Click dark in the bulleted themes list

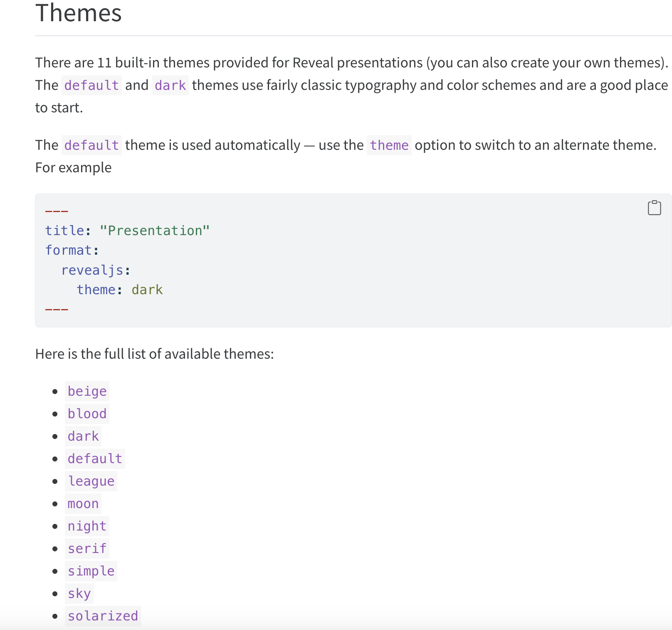click(x=83, y=436)
